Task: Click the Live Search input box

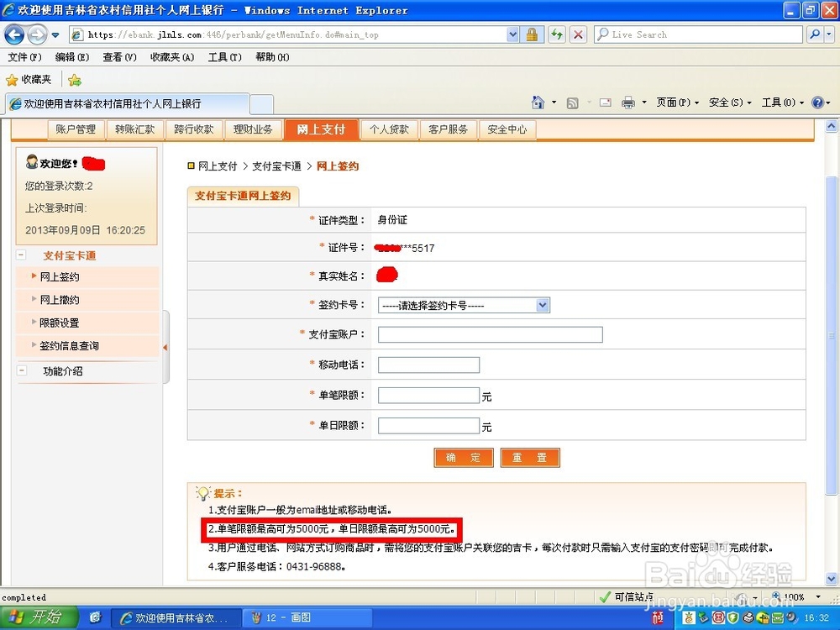Action: coord(698,34)
